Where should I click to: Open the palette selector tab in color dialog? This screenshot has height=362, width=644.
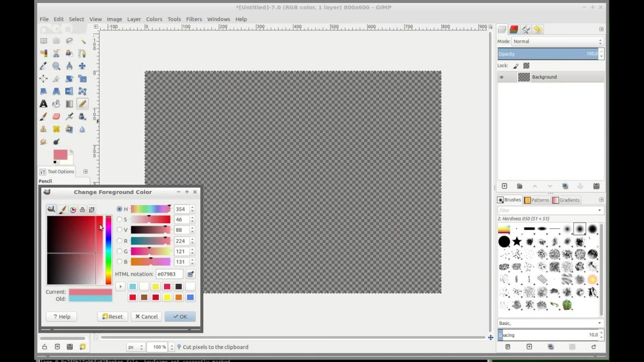click(92, 209)
